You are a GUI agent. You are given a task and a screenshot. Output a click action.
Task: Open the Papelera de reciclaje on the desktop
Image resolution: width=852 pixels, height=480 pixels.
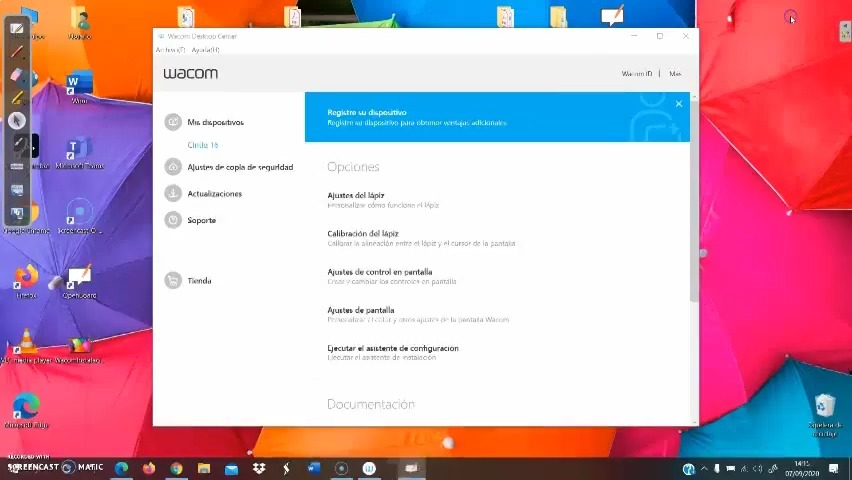tap(825, 415)
